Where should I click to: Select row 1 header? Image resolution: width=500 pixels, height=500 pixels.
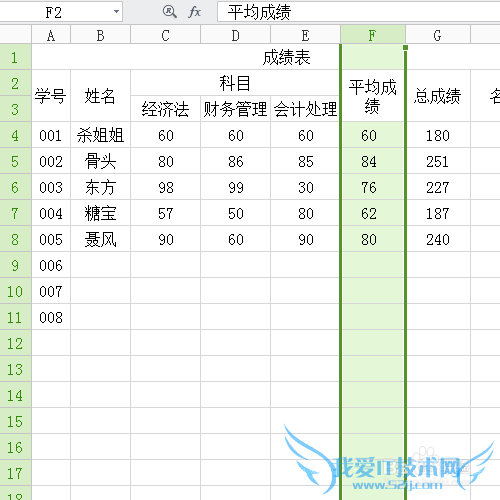(15, 57)
